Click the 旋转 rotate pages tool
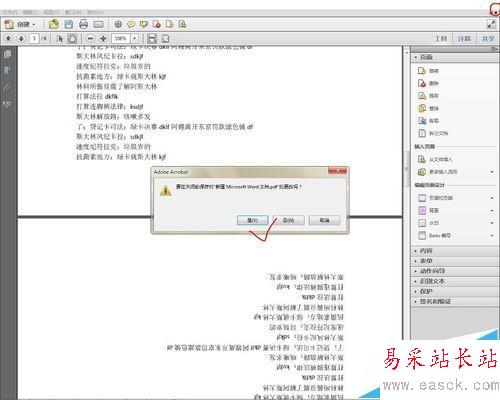Viewport: 500px width, 400px height. (x=428, y=71)
